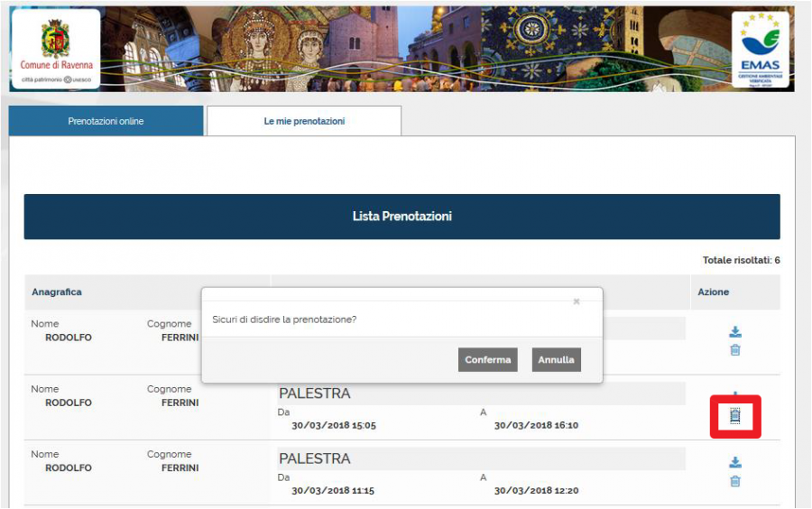
Task: Click the red-highlighted trash icon for the 15:05 booking
Action: click(735, 416)
